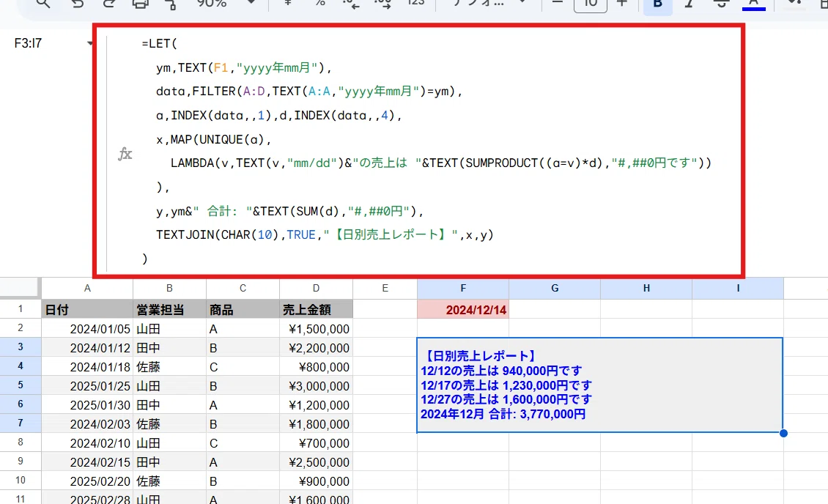The height and width of the screenshot is (504, 828).
Task: Select column I header
Action: point(738,288)
